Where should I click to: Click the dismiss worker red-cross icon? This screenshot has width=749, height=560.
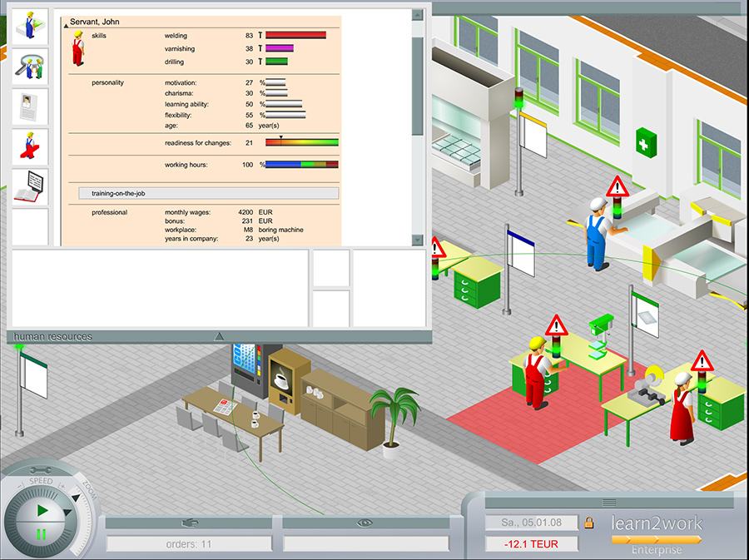pyautogui.click(x=30, y=147)
